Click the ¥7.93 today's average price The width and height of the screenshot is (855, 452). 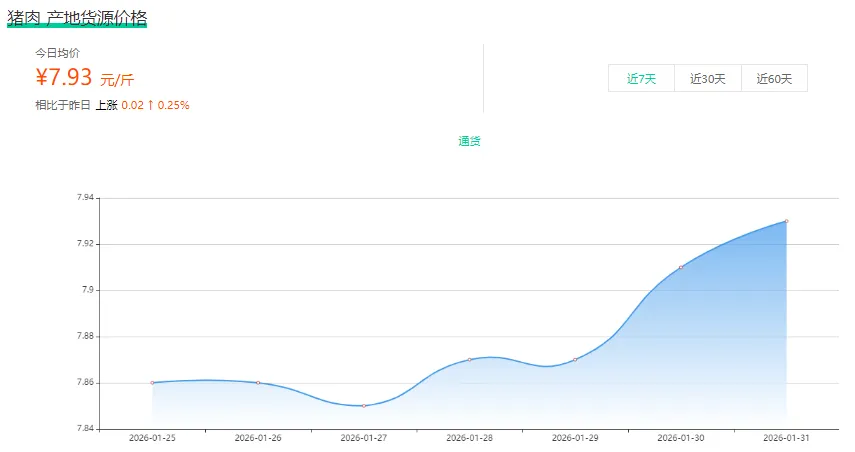coord(64,77)
